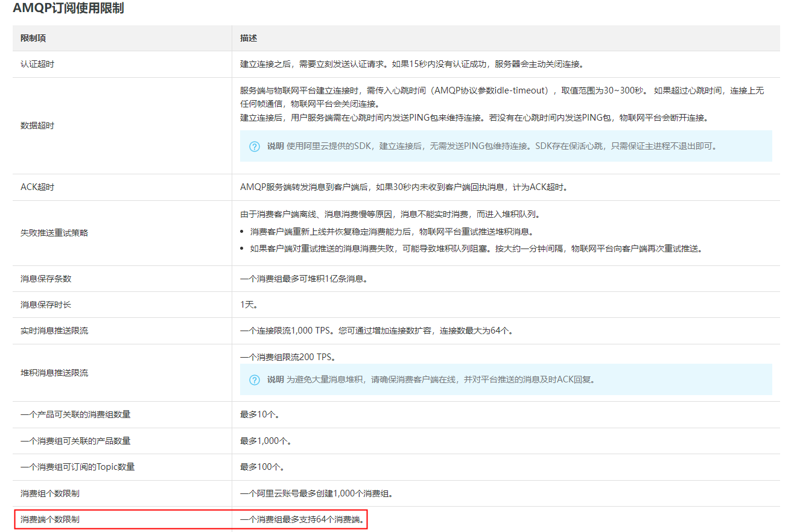800x532 pixels.
Task: Click the description "AMQP服务端转发消息到客户端后"
Action: click(x=404, y=187)
